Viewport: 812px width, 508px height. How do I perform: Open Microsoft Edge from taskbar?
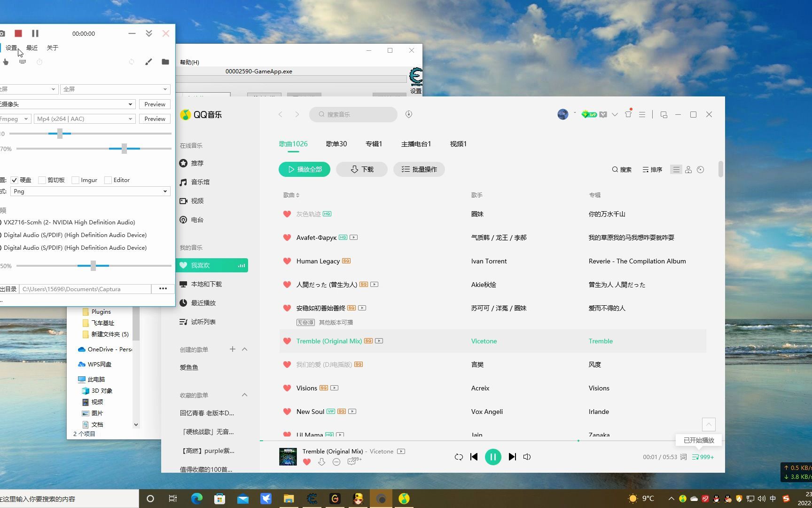[x=196, y=499]
